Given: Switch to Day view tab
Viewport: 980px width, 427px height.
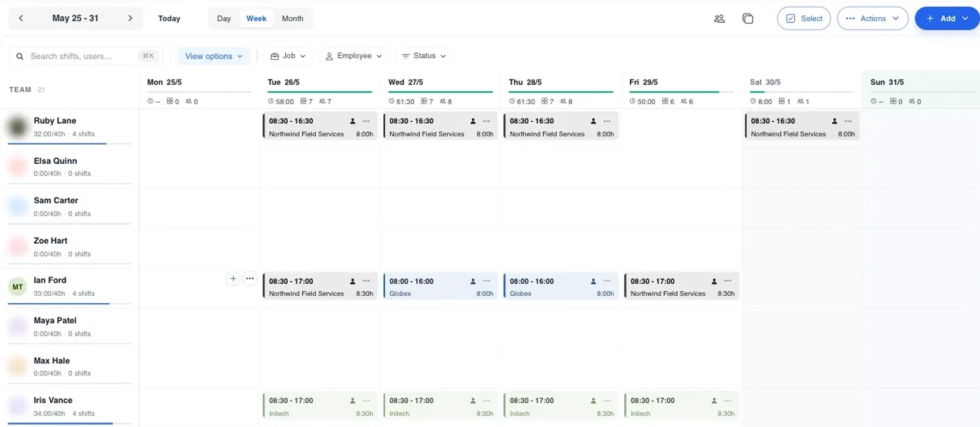Looking at the screenshot, I should 224,19.
